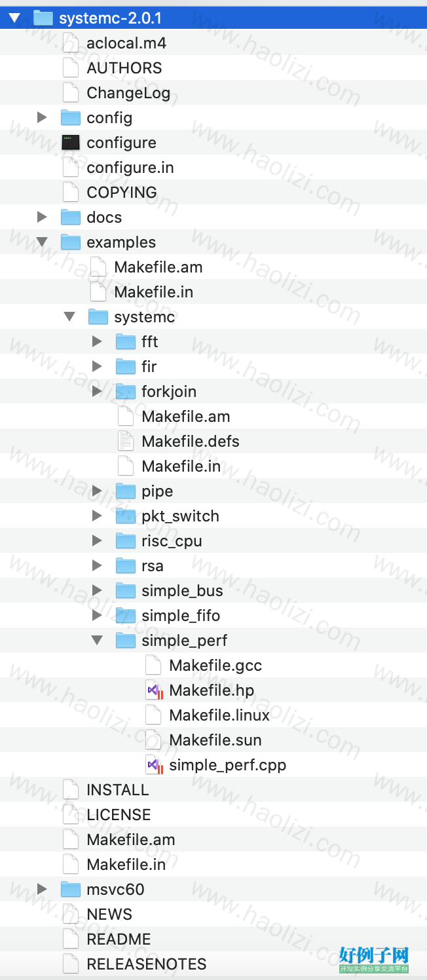
Task: Click the aclocal.m4 file icon
Action: (70, 43)
